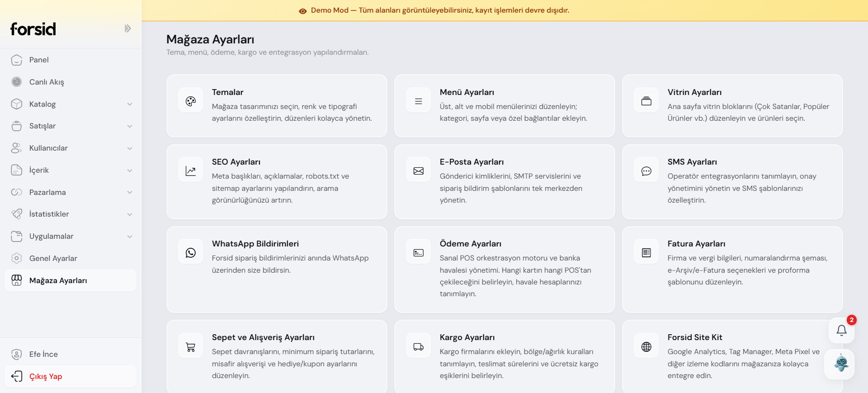
Task: Open SMS Ayarları card title
Action: coord(692,162)
